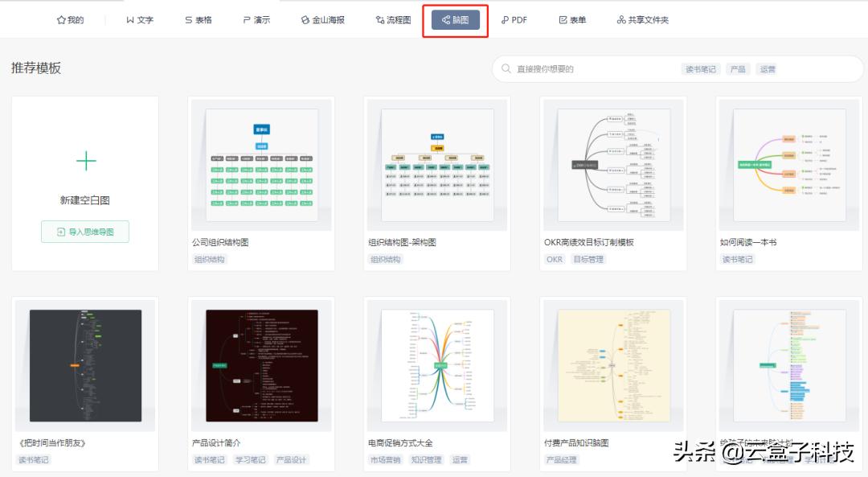Viewport: 868px width, 477px height.
Task: Click the green plus new blank map icon
Action: (x=85, y=161)
